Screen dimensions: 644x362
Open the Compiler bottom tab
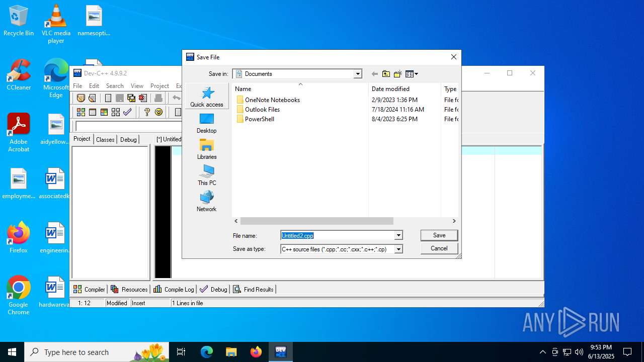(x=89, y=289)
